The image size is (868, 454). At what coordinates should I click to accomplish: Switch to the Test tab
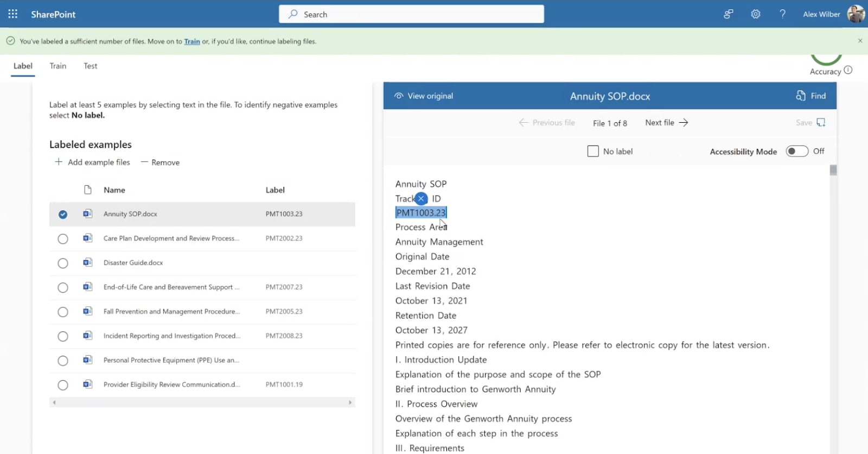coord(90,66)
